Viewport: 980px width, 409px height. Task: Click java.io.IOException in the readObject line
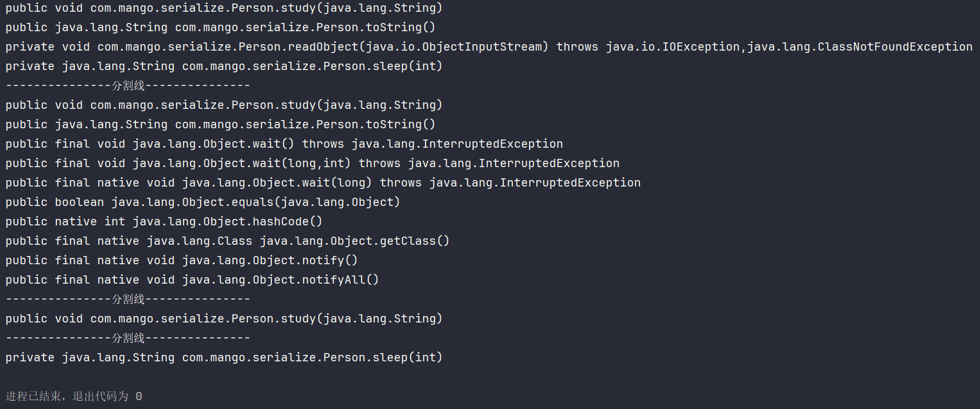(x=672, y=47)
